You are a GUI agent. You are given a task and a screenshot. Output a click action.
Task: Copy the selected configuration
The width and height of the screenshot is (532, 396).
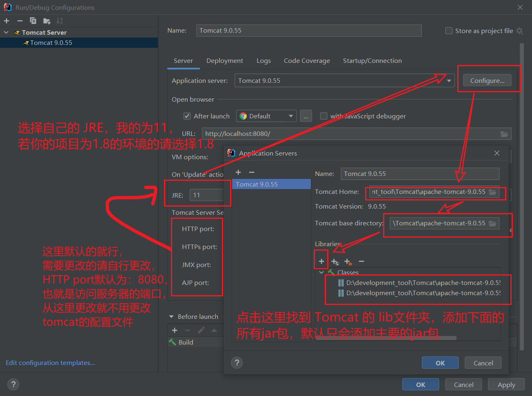(33, 21)
